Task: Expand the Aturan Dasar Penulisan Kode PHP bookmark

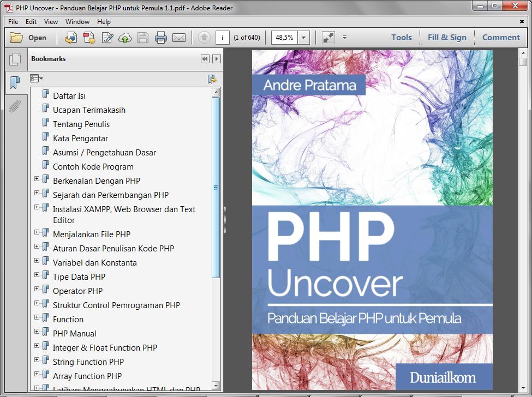Action: (x=37, y=246)
